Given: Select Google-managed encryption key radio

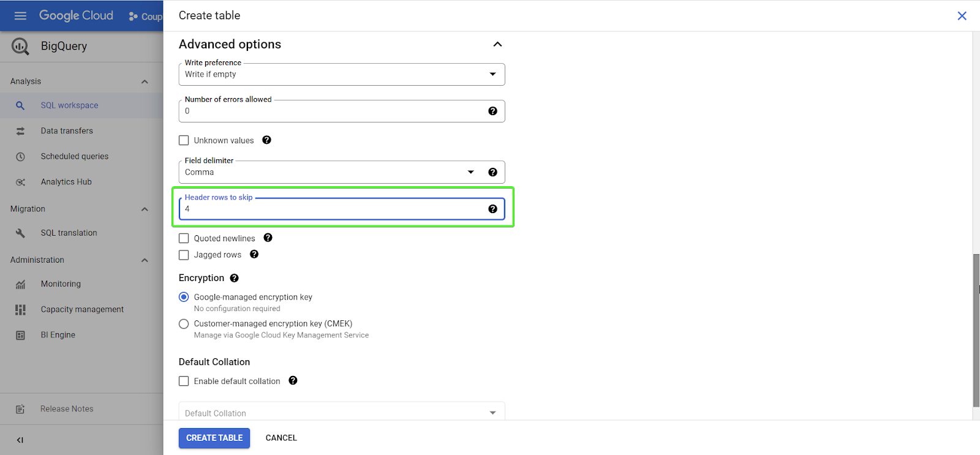Looking at the screenshot, I should pos(184,297).
